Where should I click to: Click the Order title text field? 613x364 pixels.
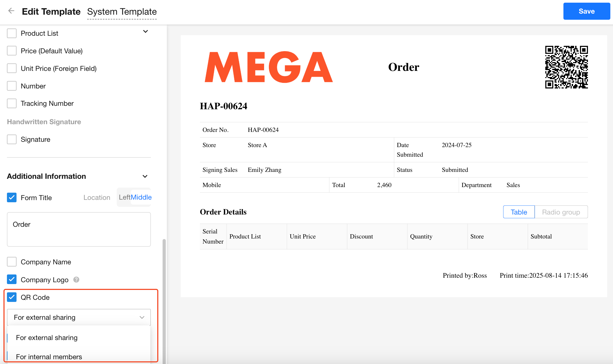coord(79,229)
